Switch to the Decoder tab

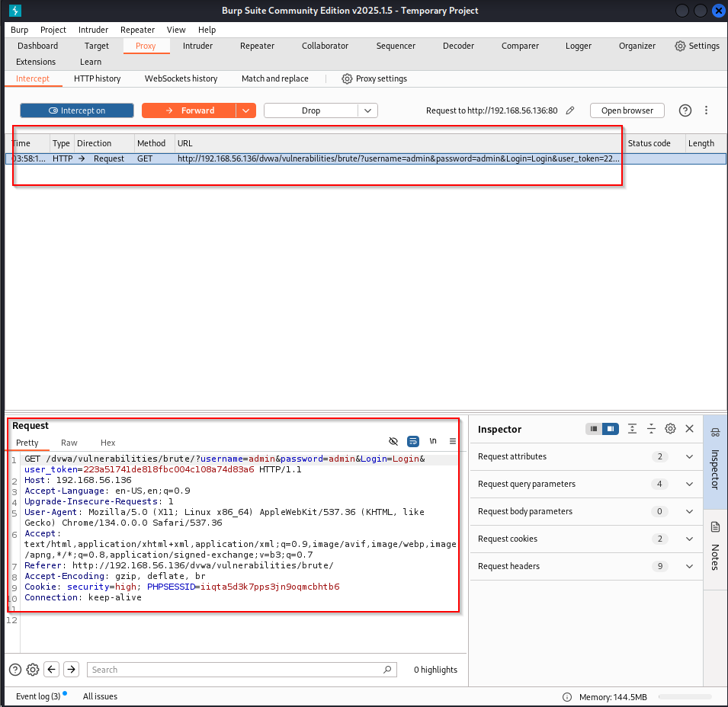[x=458, y=46]
